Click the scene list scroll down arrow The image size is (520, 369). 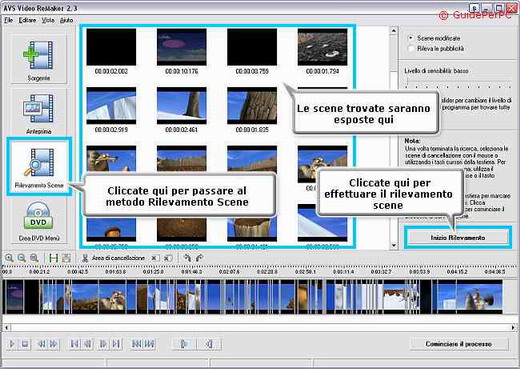tap(394, 246)
